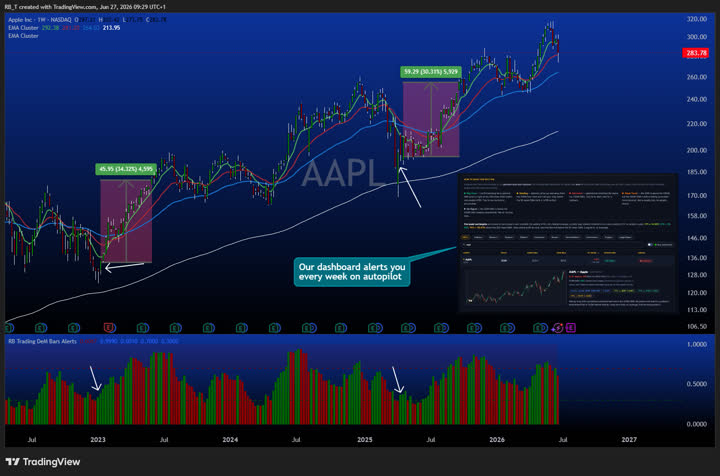The width and height of the screenshot is (720, 476).
Task: Click the 0.0000 indicator axis label
Action: [x=697, y=424]
